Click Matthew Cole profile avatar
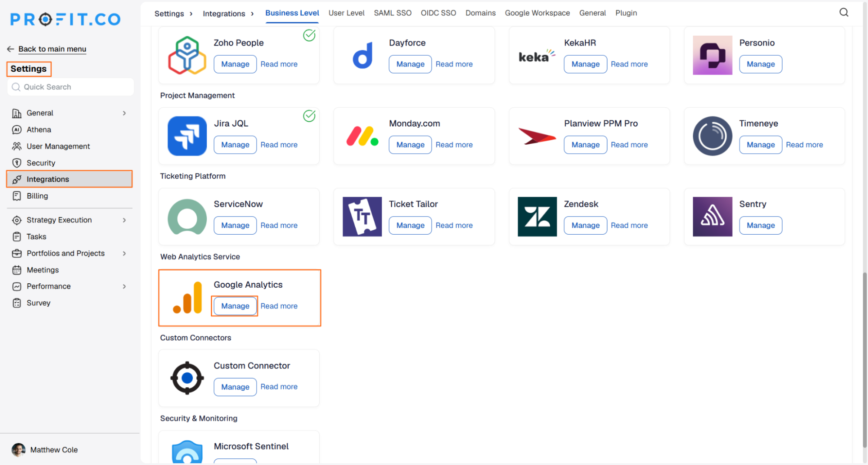The width and height of the screenshot is (868, 465). coord(18,450)
